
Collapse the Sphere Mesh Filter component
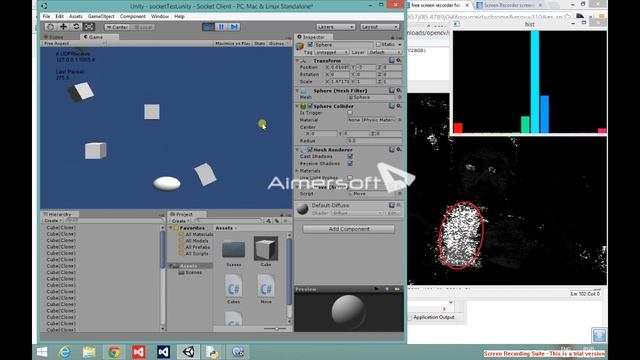point(298,91)
